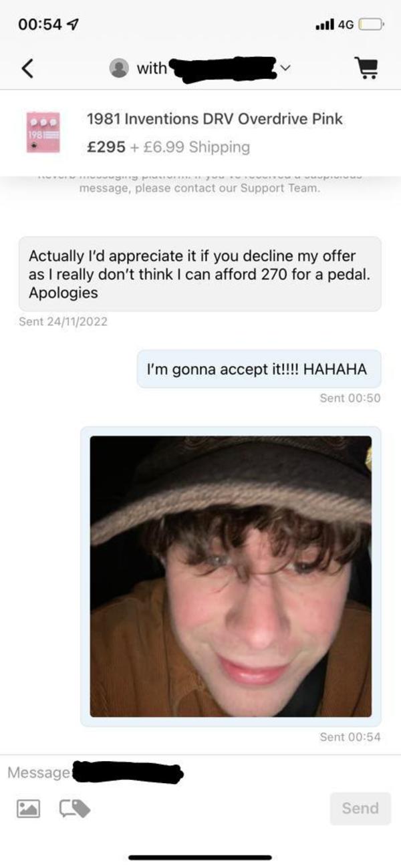Tap the user avatar icon in header
Image resolution: width=401 pixels, height=868 pixels.
119,68
